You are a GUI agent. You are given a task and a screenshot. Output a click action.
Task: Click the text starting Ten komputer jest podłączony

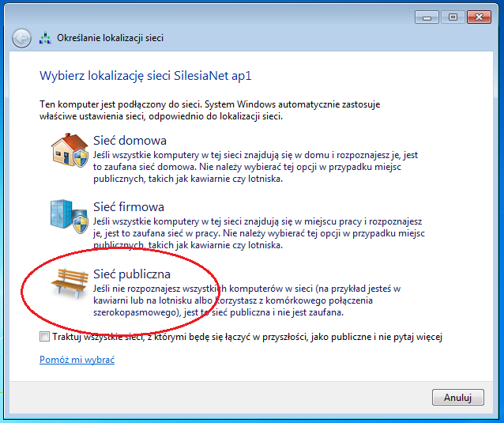[x=209, y=111]
